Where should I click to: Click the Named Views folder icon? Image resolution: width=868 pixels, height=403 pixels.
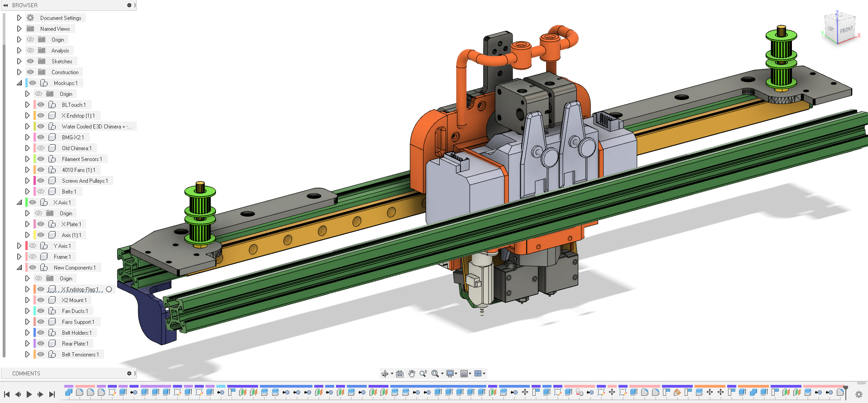(x=30, y=29)
